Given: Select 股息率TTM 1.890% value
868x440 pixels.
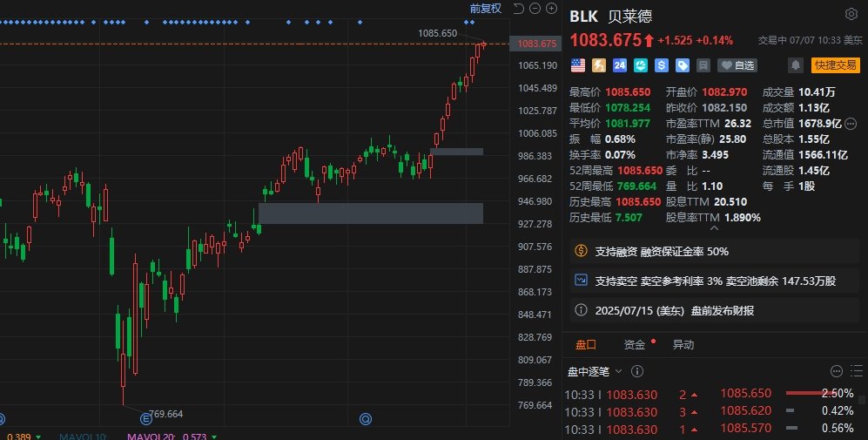Looking at the screenshot, I should pos(743,217).
